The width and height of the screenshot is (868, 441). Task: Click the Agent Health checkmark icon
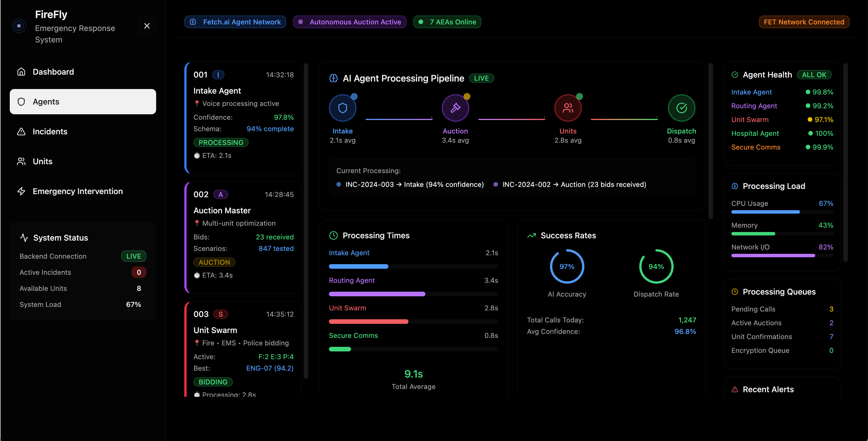[x=735, y=75]
